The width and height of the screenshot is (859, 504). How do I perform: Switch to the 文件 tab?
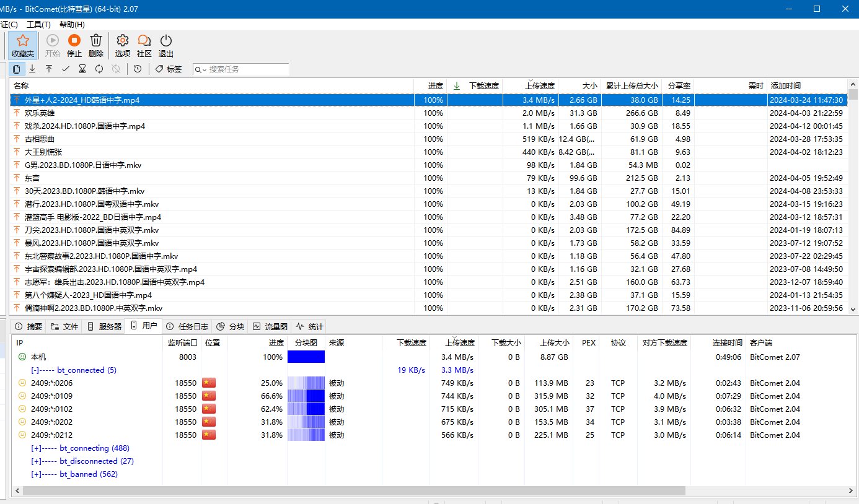(x=65, y=326)
